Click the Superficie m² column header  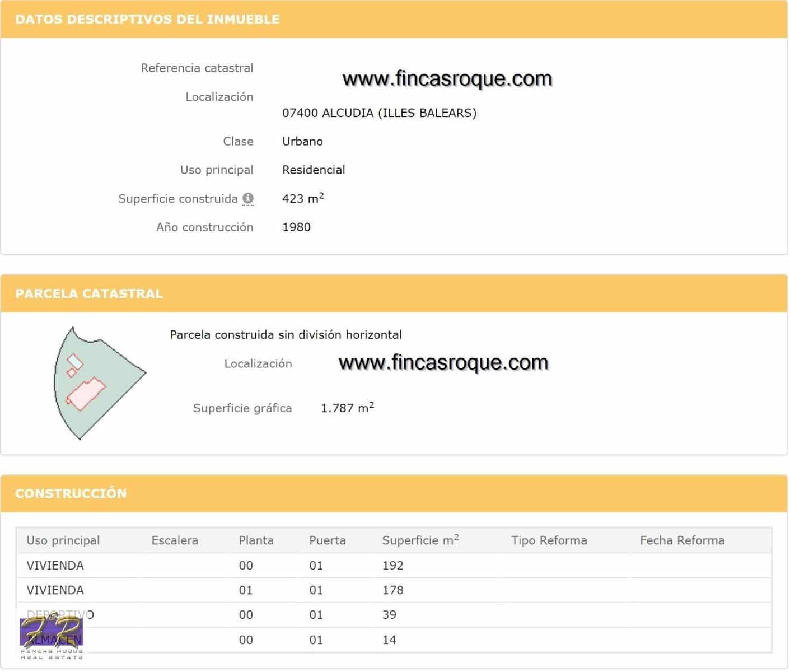point(420,540)
